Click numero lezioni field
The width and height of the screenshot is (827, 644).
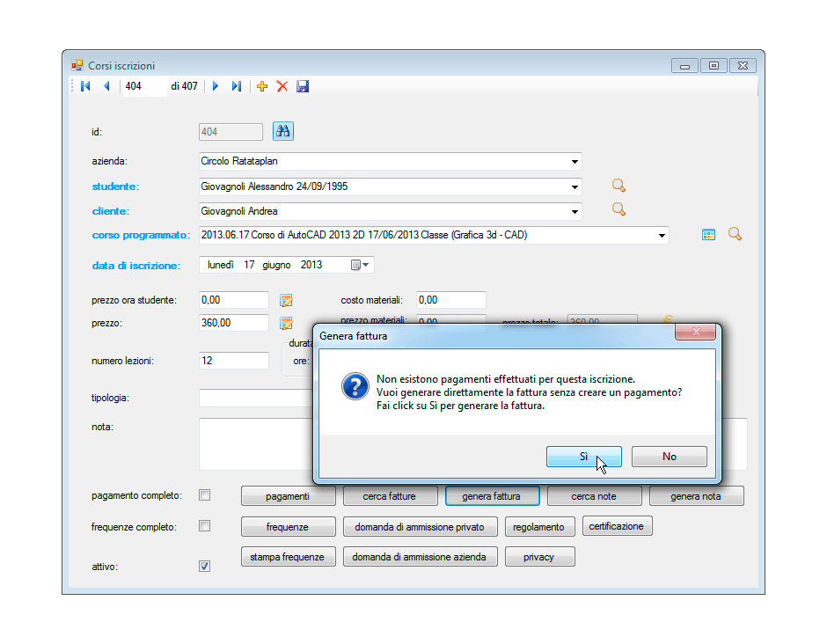234,361
